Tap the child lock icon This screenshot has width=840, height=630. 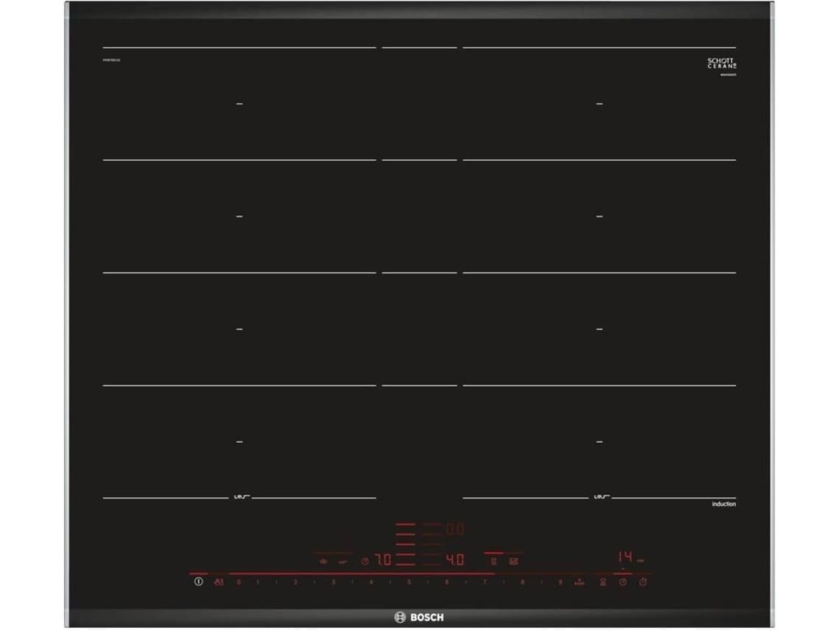click(219, 582)
